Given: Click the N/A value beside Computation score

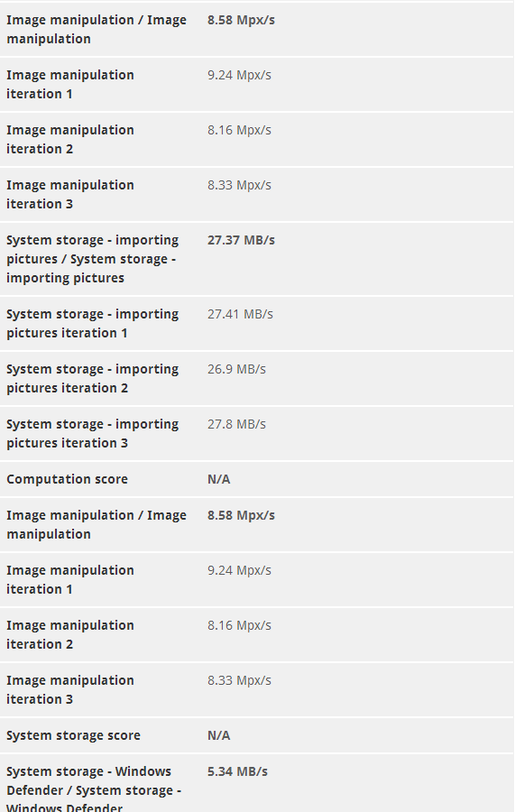Looking at the screenshot, I should pos(219,479).
